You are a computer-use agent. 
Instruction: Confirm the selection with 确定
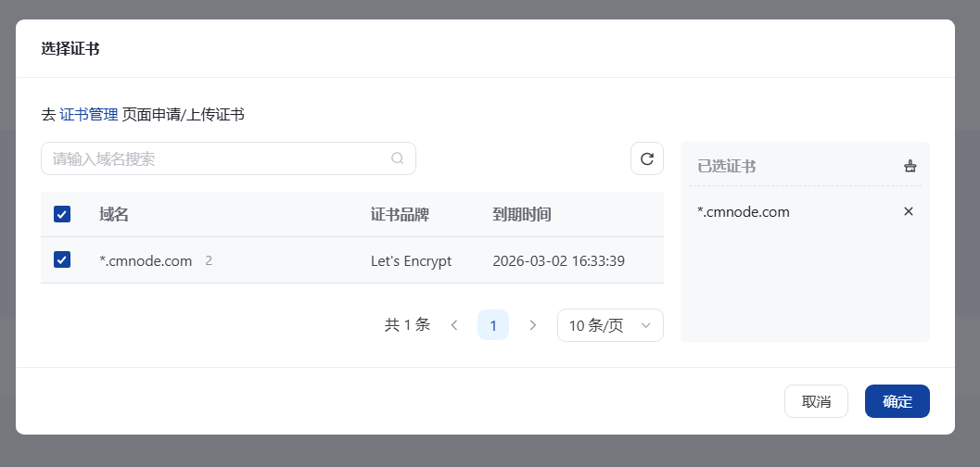897,401
